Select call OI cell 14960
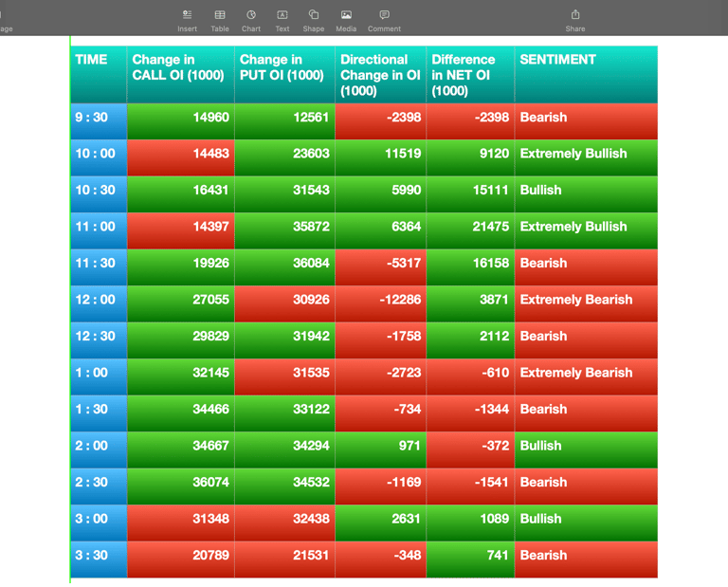This screenshot has height=587, width=728. (x=181, y=121)
